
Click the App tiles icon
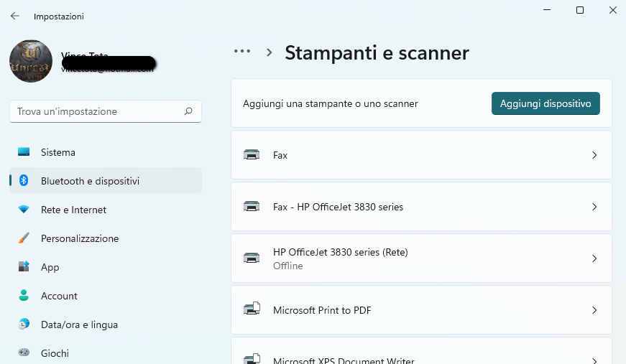click(x=24, y=266)
